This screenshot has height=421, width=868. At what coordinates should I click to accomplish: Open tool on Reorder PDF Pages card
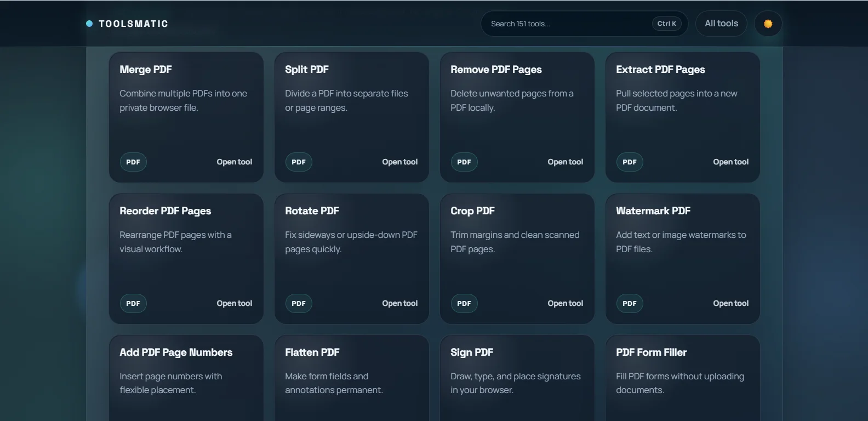pos(235,303)
